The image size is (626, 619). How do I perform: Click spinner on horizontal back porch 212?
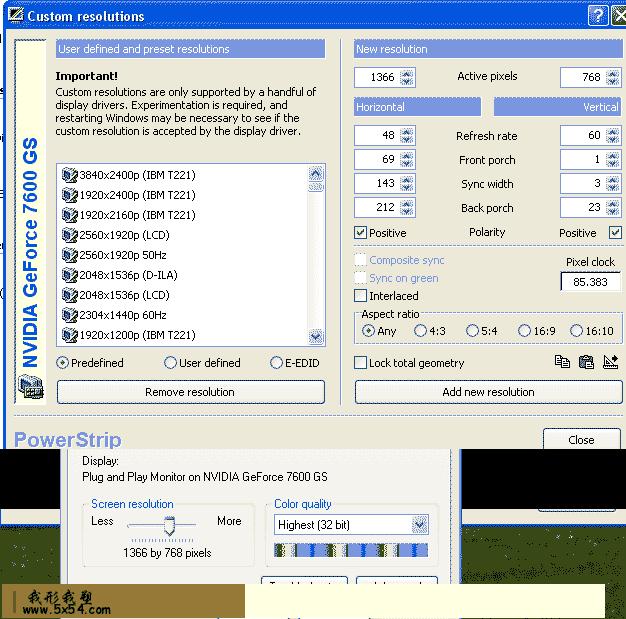407,208
